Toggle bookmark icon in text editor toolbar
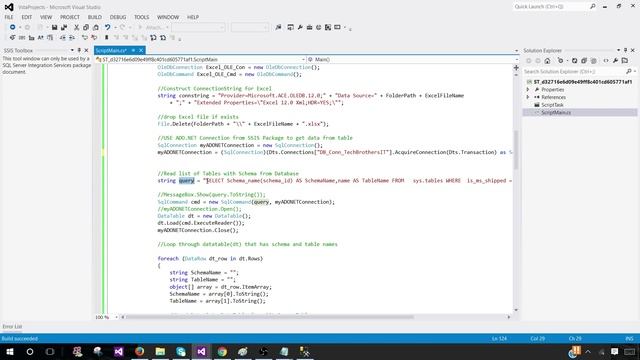 tap(107, 38)
